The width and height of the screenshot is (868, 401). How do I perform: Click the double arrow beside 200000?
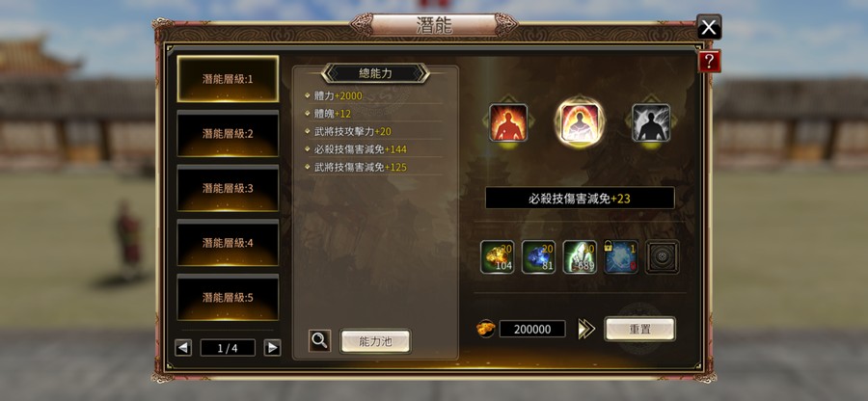[586, 329]
